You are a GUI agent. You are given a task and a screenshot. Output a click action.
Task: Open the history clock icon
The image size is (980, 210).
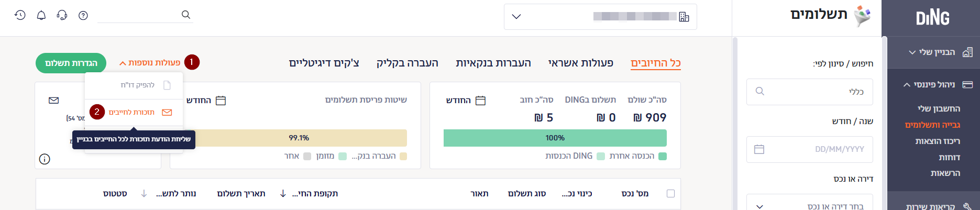pos(20,15)
